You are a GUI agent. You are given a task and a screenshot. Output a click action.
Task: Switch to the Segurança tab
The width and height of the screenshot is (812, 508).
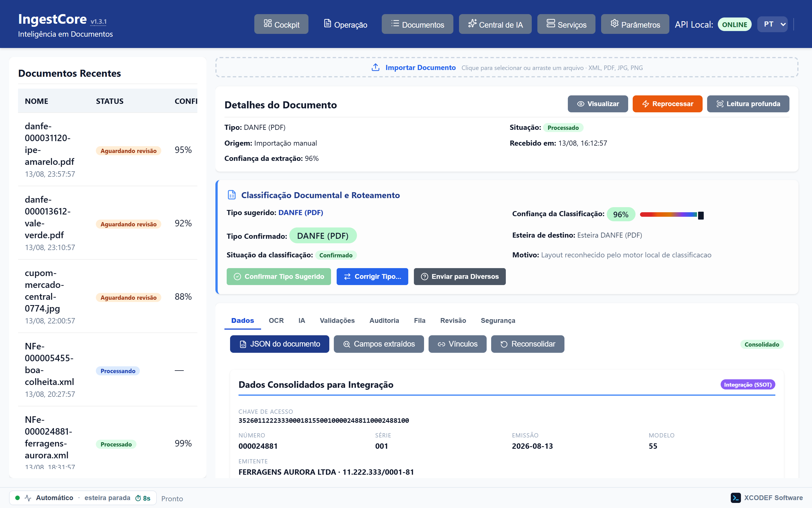tap(498, 321)
